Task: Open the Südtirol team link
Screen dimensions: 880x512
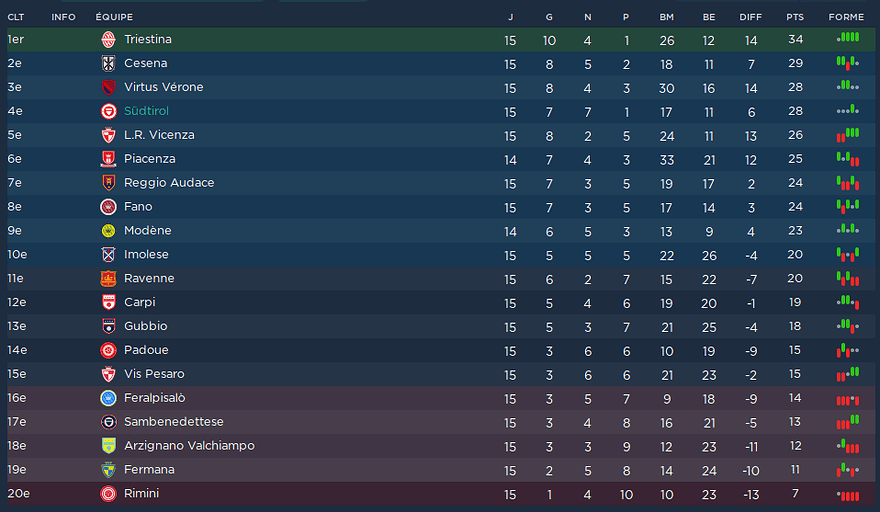Action: (x=146, y=111)
